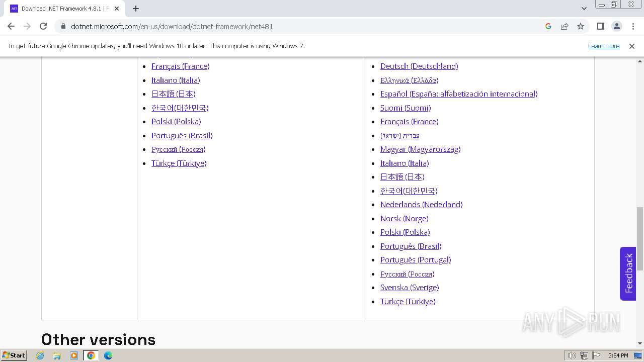Open the system clock showing 3:54 PM
Image resolution: width=644 pixels, height=362 pixels.
[x=618, y=355]
